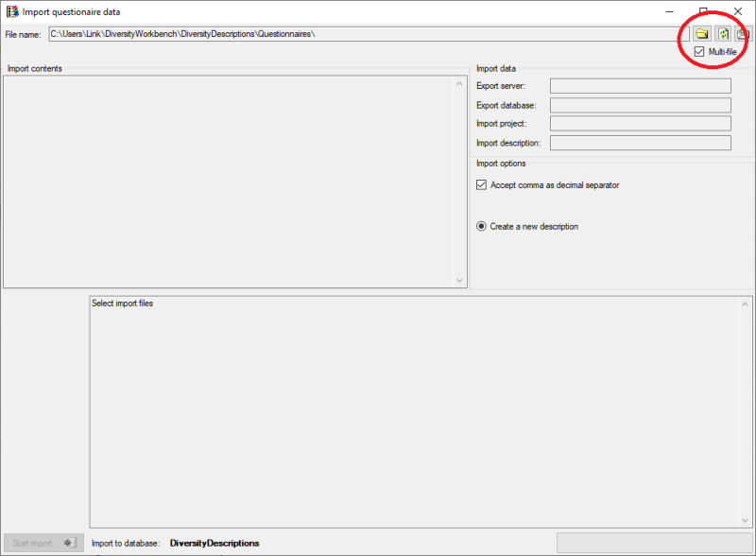Disable Accept comma as decimal separator
This screenshot has height=556, width=756.
point(482,185)
